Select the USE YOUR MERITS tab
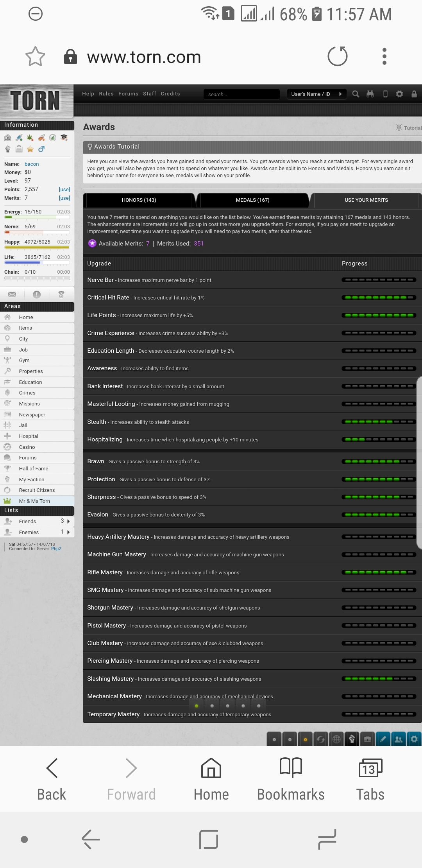422x868 pixels. [367, 200]
